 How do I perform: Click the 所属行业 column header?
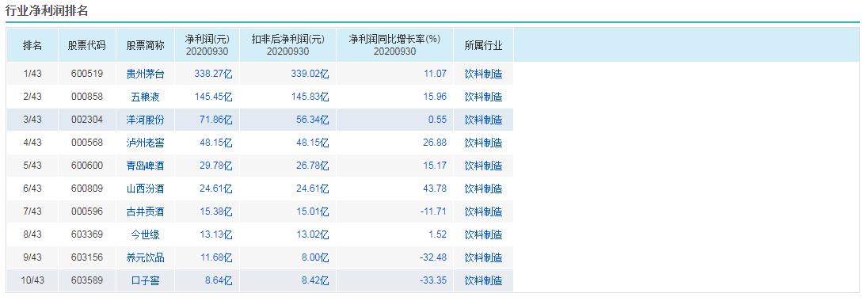coord(483,45)
